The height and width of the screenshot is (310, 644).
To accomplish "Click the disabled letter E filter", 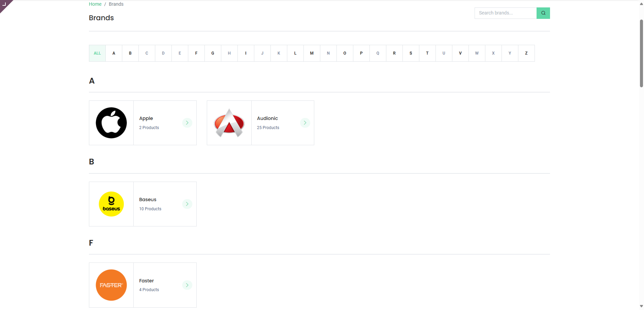I will click(x=180, y=53).
